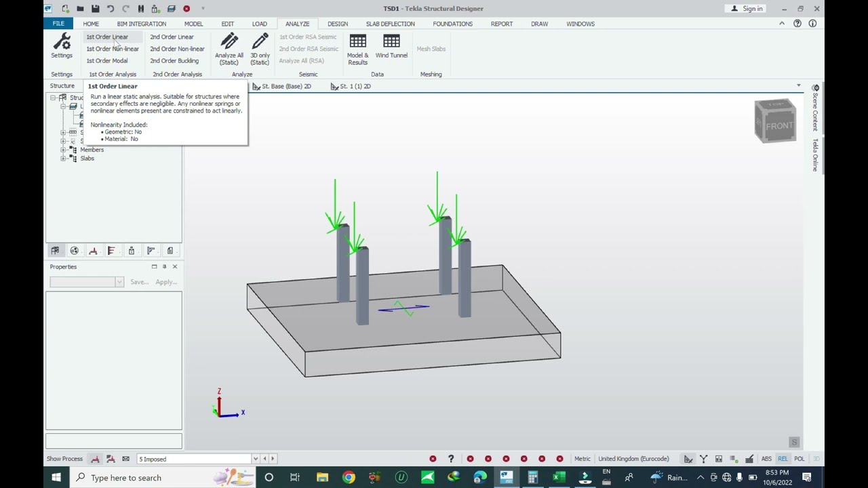Open Excel from the Windows taskbar
Screen dimensions: 868x488
[559, 478]
